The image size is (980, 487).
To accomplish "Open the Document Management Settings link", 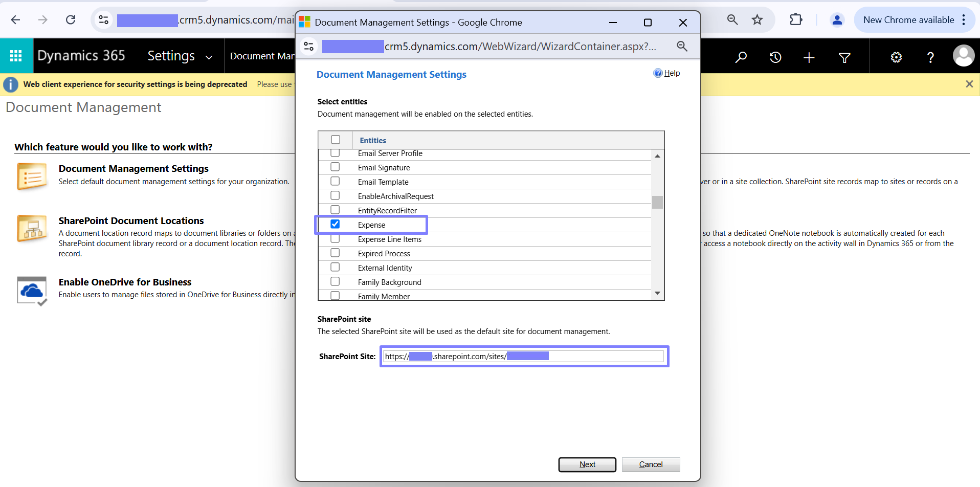I will point(133,168).
